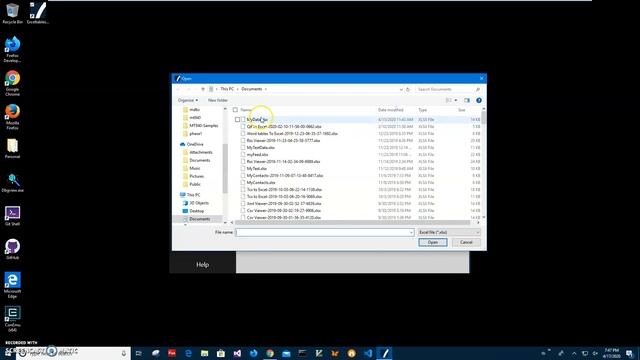Viewport: 640px width, 360px height.
Task: Select Dbgview.exe desktop icon
Action: pos(12,182)
